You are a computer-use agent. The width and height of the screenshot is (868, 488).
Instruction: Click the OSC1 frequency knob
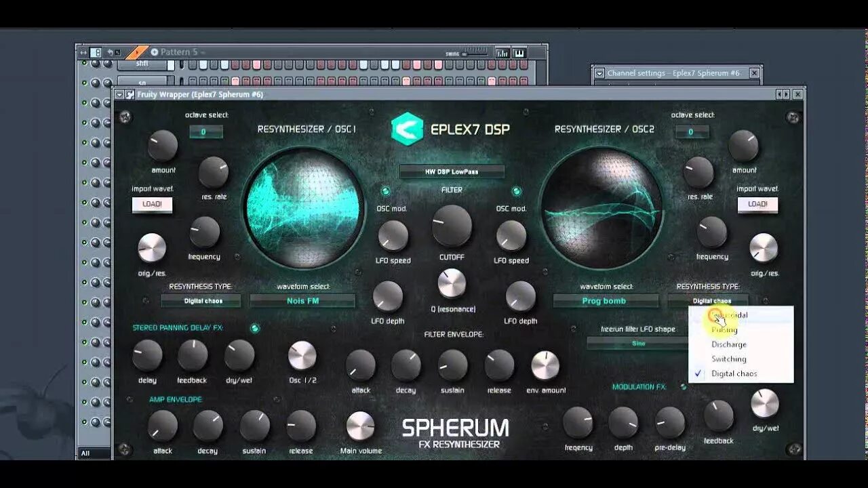[x=204, y=232]
